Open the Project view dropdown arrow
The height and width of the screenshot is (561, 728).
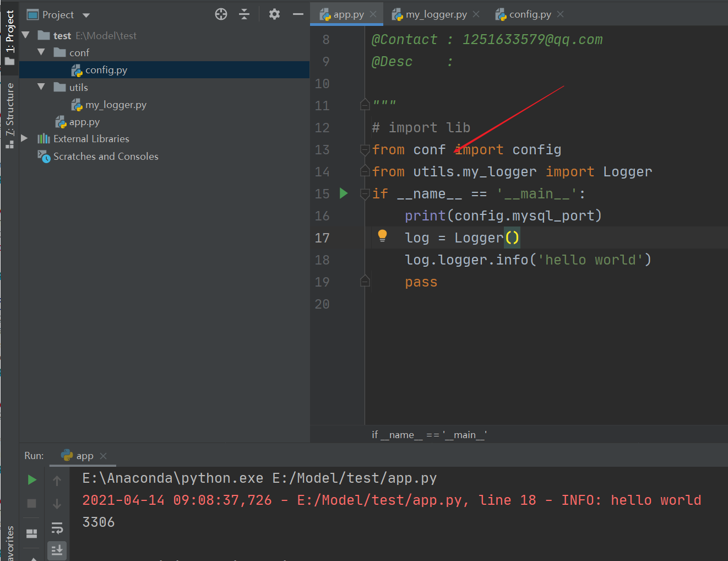[x=86, y=15]
